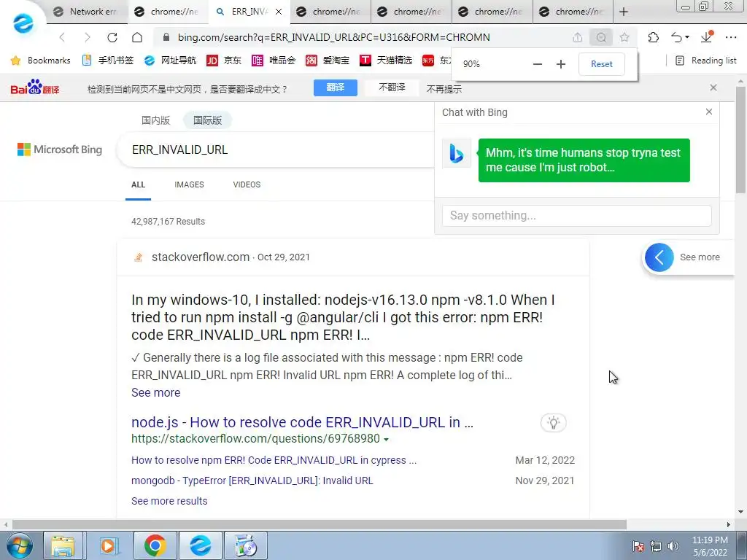The height and width of the screenshot is (560, 747).
Task: Decrease zoom with minus button
Action: (538, 64)
